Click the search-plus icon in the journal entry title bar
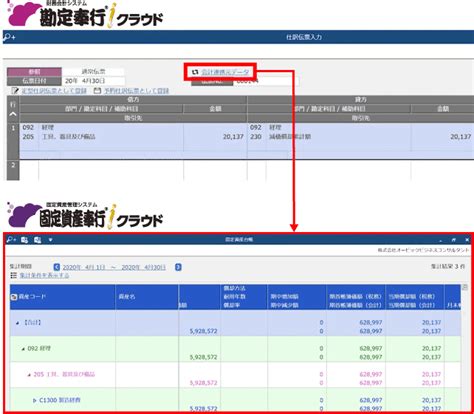The height and width of the screenshot is (414, 474). (x=9, y=37)
